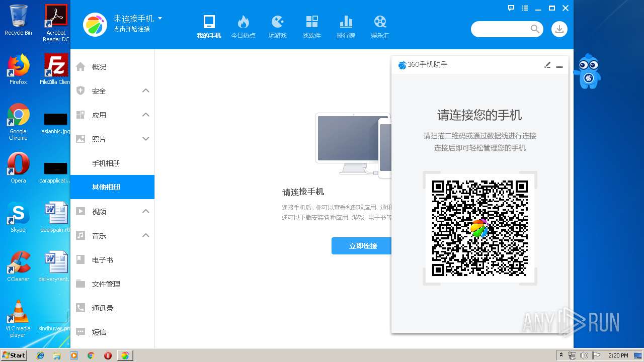Click the shield icon beside 安全
This screenshot has height=362, width=644.
(80, 90)
